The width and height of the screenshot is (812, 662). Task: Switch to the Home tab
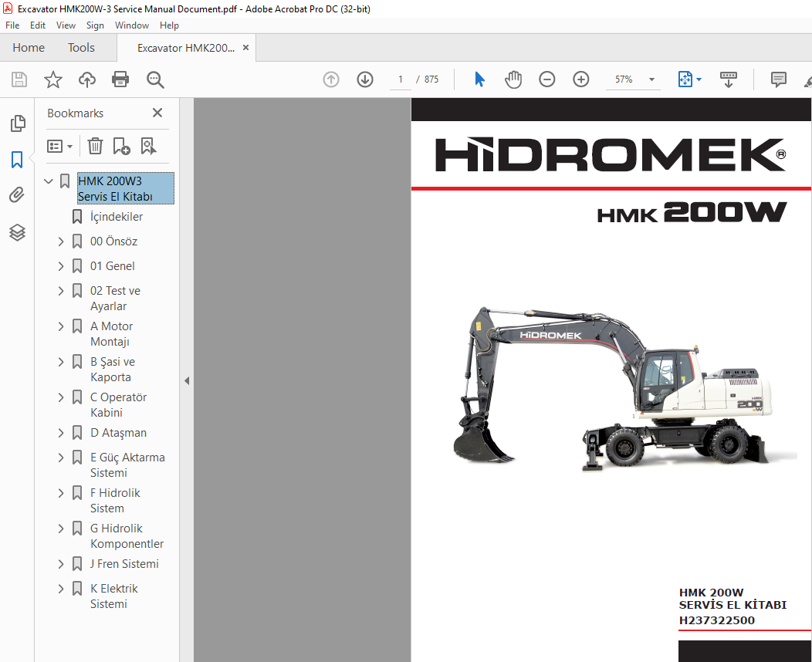[x=29, y=48]
